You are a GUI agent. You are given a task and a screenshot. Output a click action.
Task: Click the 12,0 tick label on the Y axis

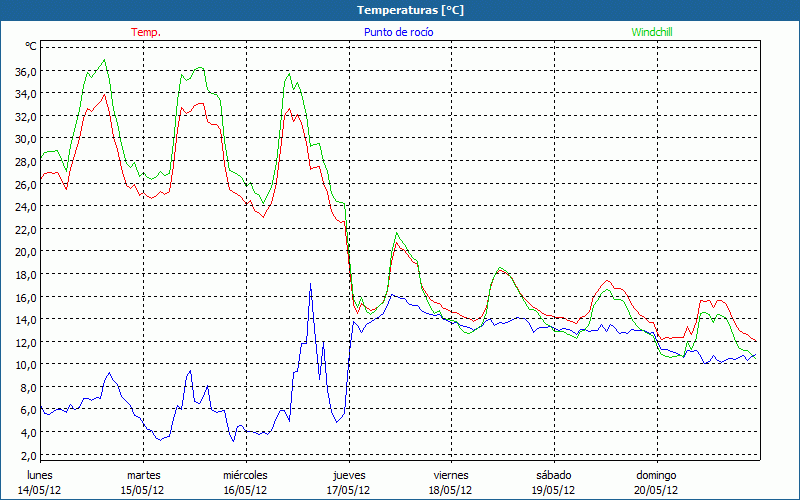tap(25, 342)
